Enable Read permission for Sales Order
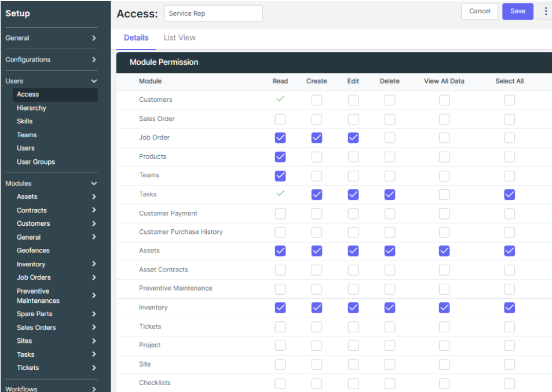The height and width of the screenshot is (392, 552). [x=280, y=119]
